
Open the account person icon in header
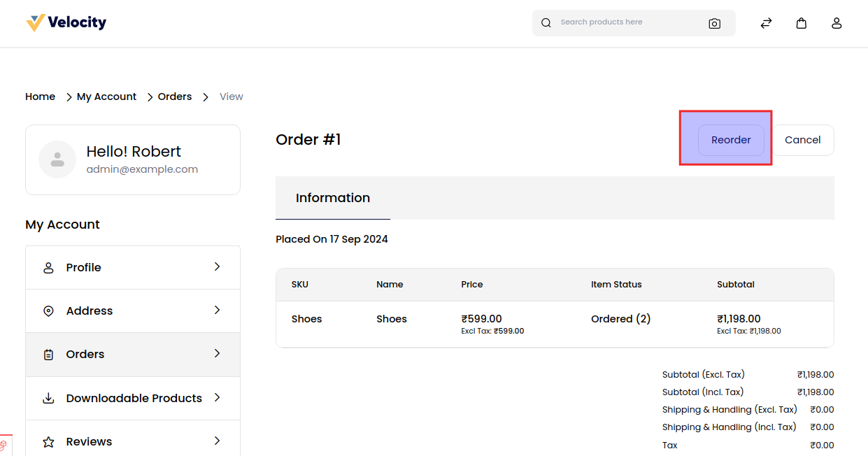click(837, 22)
